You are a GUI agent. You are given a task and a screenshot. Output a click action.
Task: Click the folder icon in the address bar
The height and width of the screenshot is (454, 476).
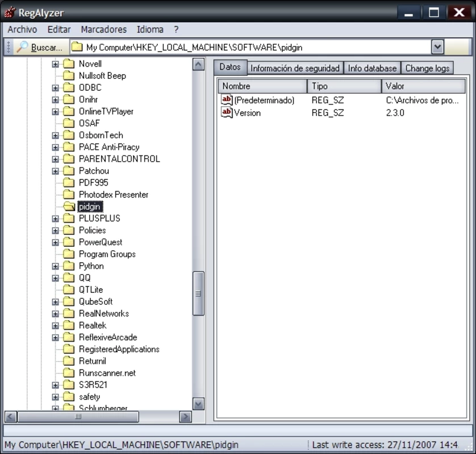coord(77,47)
